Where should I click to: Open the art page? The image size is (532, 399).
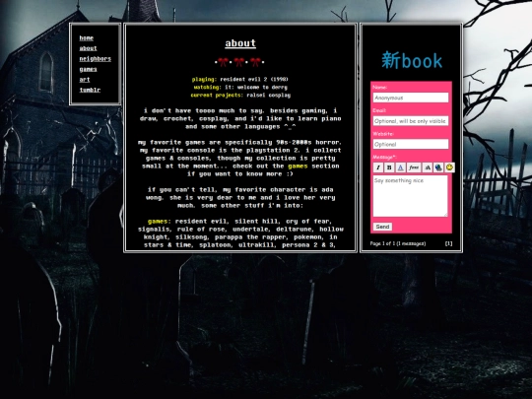point(85,80)
